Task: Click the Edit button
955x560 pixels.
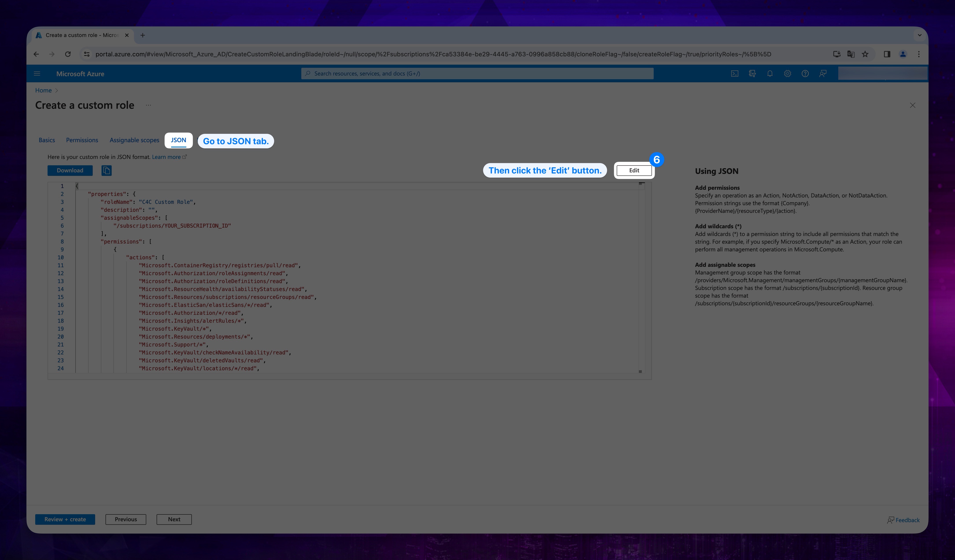Action: coord(634,170)
